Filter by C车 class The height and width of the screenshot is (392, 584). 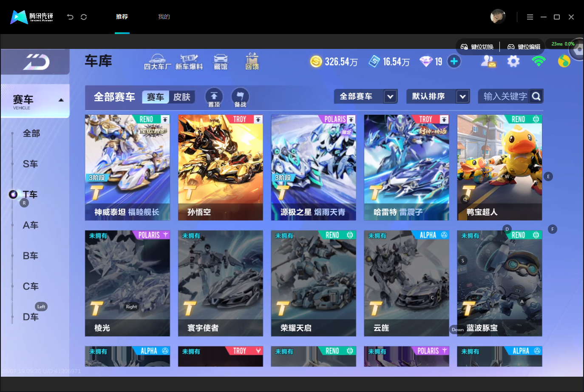point(31,287)
